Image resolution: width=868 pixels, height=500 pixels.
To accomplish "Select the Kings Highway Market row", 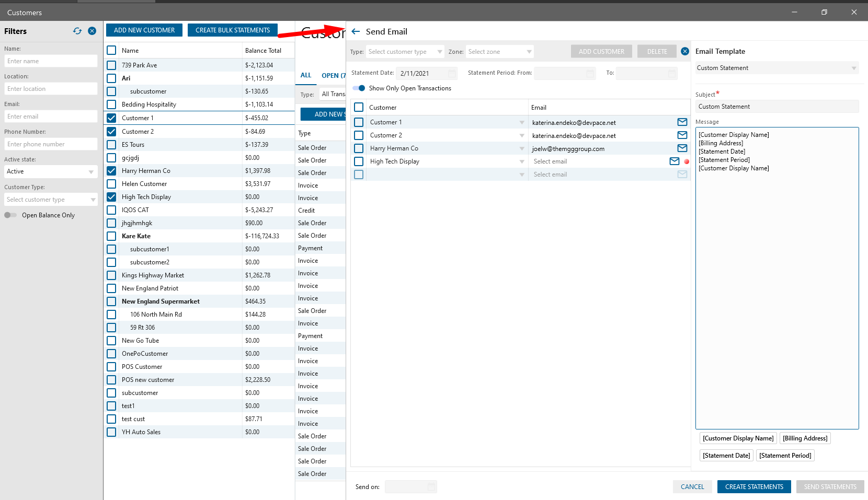I will [199, 275].
